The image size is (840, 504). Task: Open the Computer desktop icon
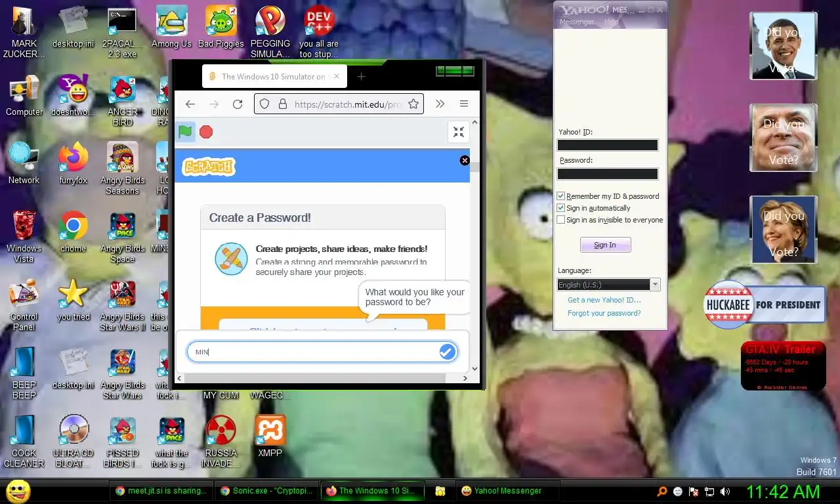pos(24,96)
